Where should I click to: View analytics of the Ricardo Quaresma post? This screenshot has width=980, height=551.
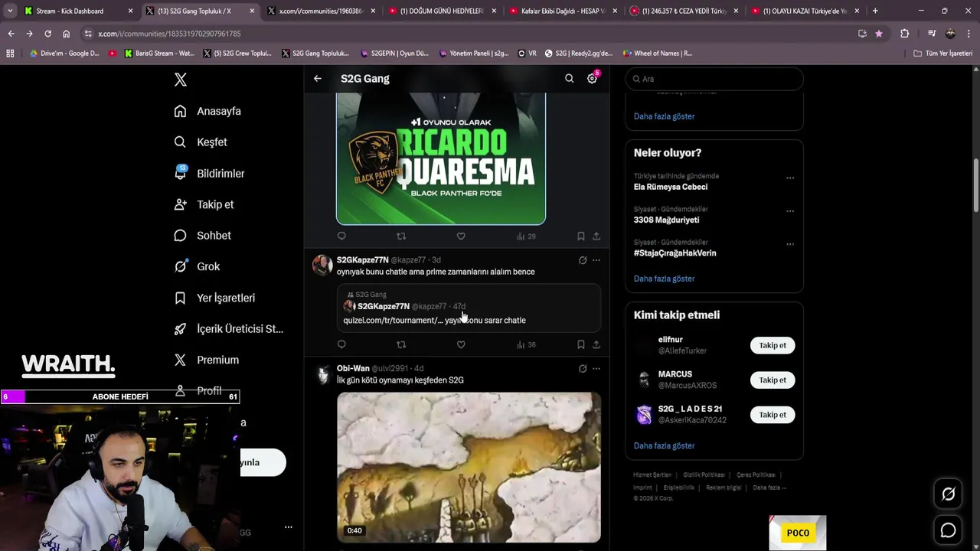526,236
